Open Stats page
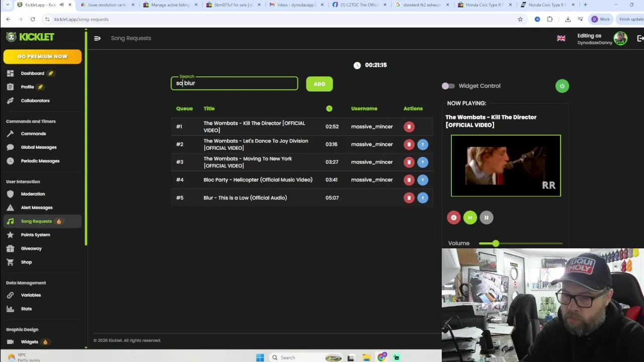Image resolution: width=644 pixels, height=362 pixels. pos(26,309)
